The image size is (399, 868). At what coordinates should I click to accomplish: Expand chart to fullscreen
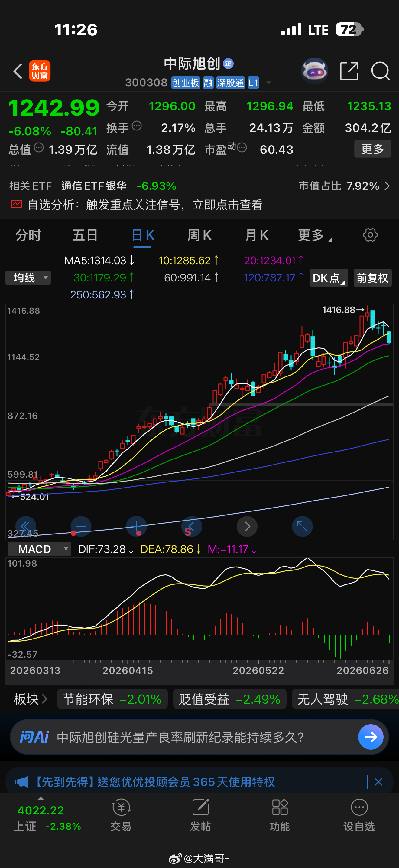click(303, 526)
